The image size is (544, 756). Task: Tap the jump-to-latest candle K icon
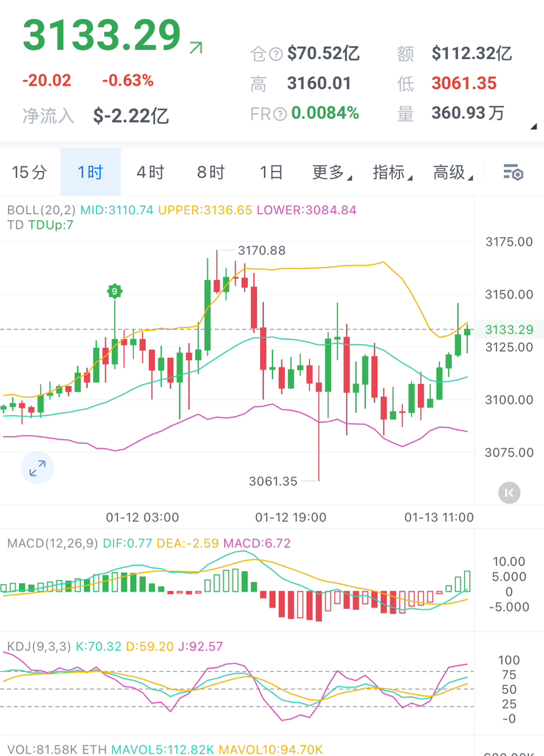point(509,492)
